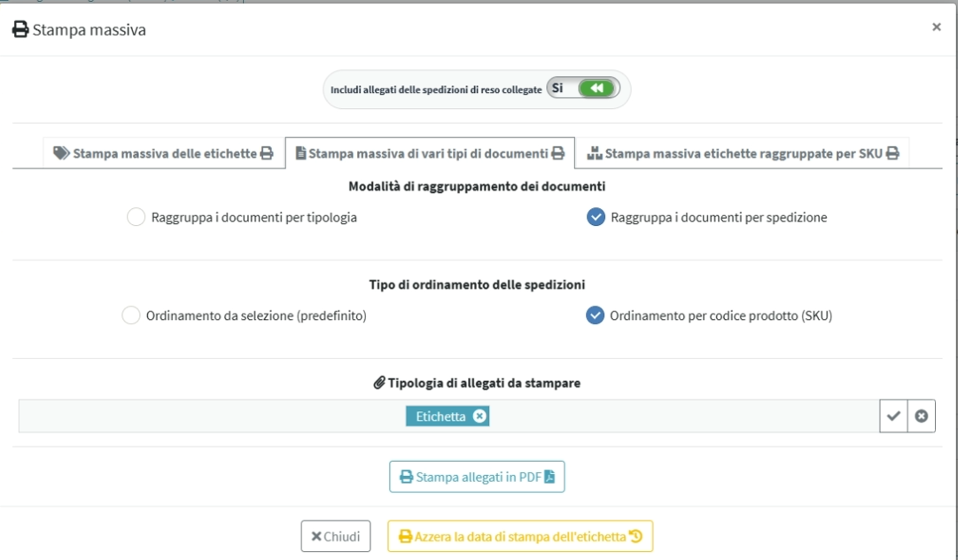Click the tag icon on Stampa massiva delle etichette
The image size is (958, 560).
point(61,152)
